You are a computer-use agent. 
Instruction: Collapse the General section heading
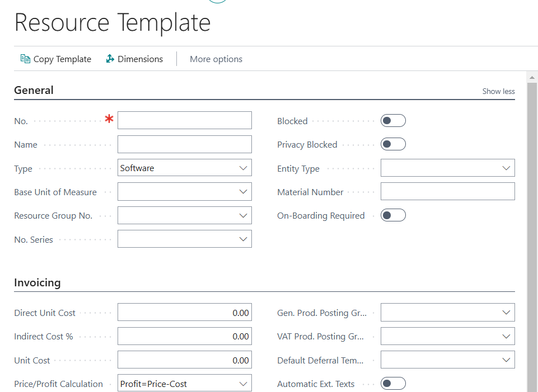tap(34, 90)
